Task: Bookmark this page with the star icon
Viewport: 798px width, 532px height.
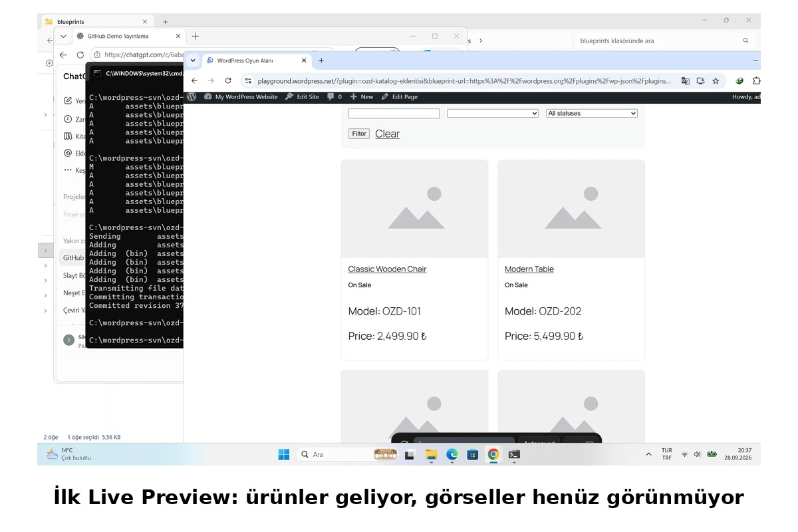Action: [716, 80]
